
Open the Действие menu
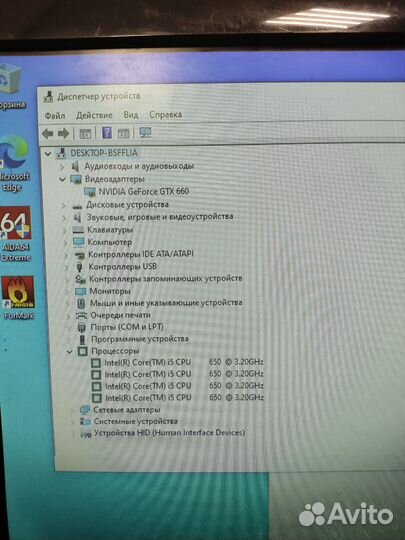[x=94, y=115]
